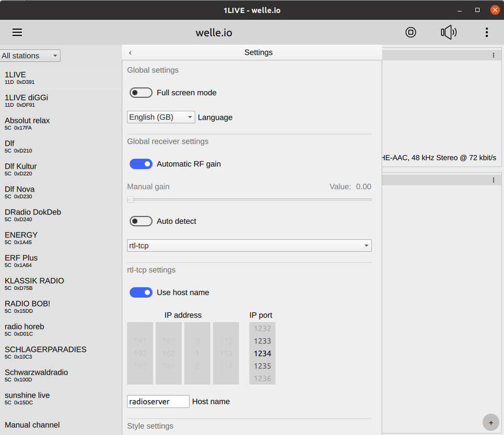Tune to radio horeb station
The width and height of the screenshot is (504, 435).
(x=61, y=329)
